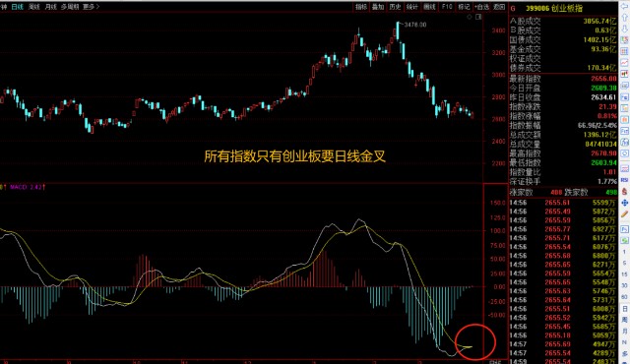Image resolution: width=630 pixels, height=364 pixels.
Task: Click the 3476.00 peak candlestick on chart
Action: coord(398,31)
